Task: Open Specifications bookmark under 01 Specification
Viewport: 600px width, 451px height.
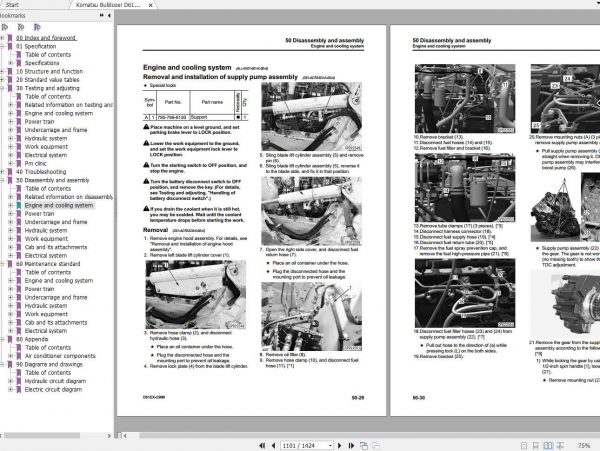Action: (x=42, y=63)
